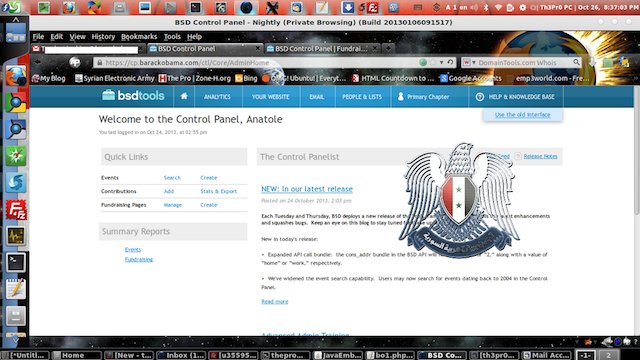Expand the address bar history dropdown
Screen dimensions: 640x360
[x=441, y=62]
